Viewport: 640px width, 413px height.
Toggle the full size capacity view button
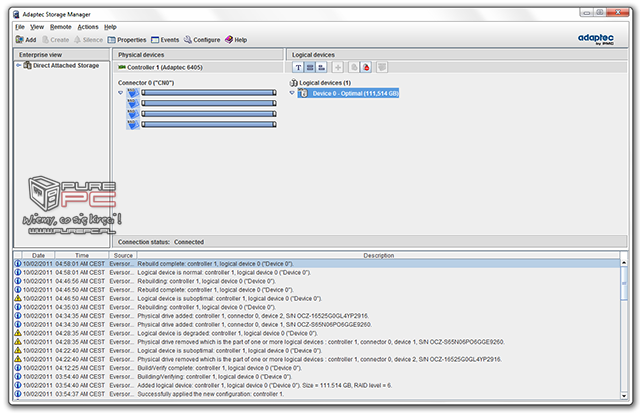click(x=310, y=67)
